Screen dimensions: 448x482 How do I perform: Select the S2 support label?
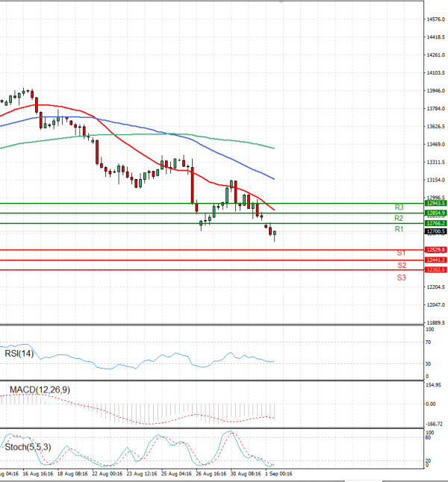pos(402,265)
